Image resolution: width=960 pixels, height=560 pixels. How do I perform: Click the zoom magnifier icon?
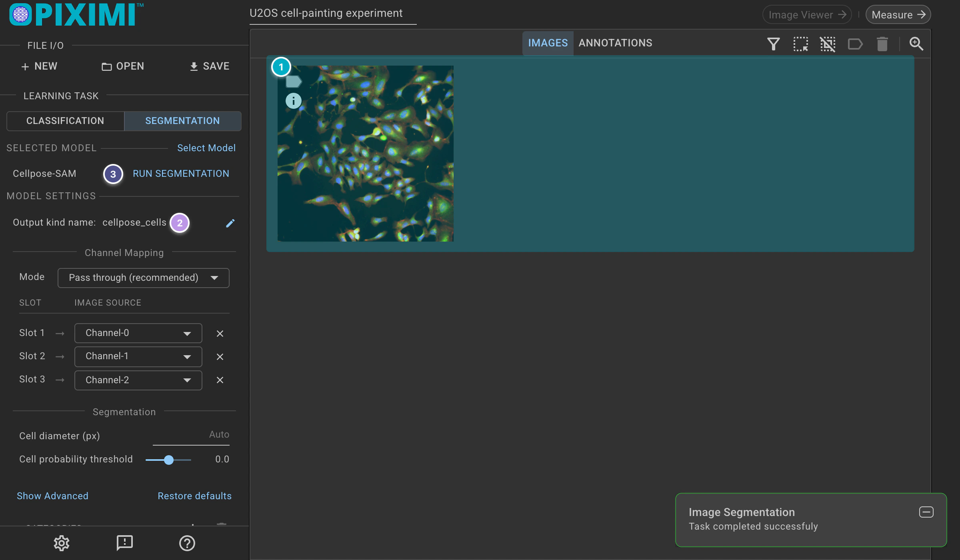click(916, 44)
